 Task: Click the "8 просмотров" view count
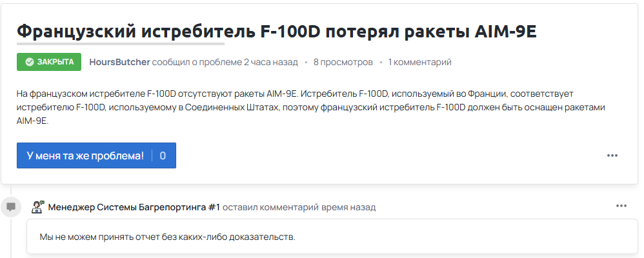tap(343, 63)
